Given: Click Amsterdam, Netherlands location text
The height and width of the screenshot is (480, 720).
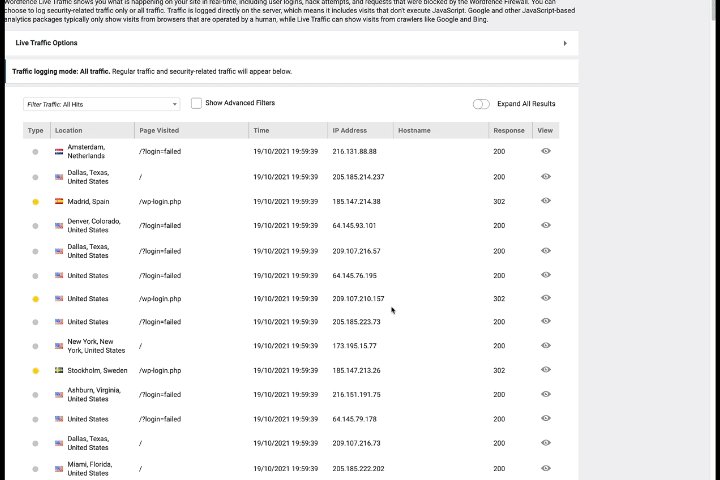Looking at the screenshot, I should [x=86, y=151].
